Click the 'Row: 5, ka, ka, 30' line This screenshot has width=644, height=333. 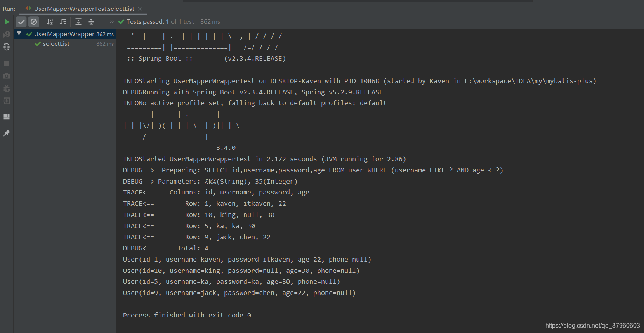click(189, 226)
